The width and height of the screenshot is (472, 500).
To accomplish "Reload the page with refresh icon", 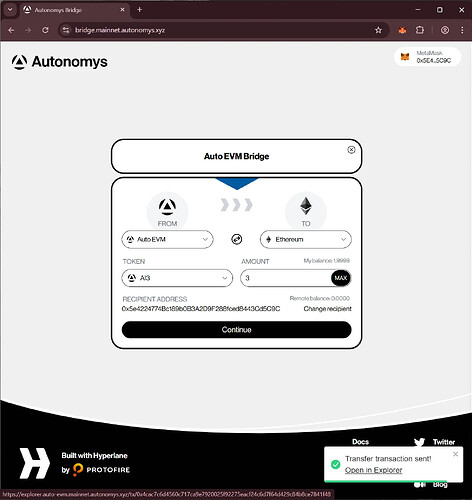I will [x=45, y=30].
